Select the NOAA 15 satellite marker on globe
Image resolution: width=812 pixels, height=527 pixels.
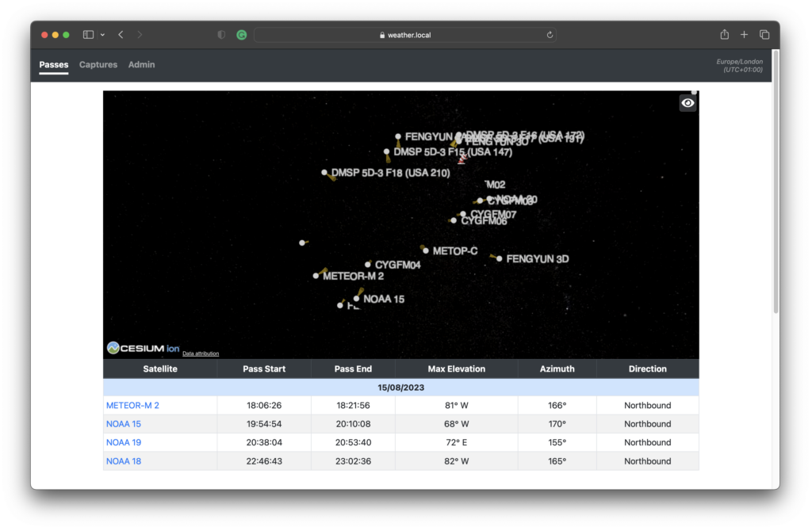[x=358, y=300]
